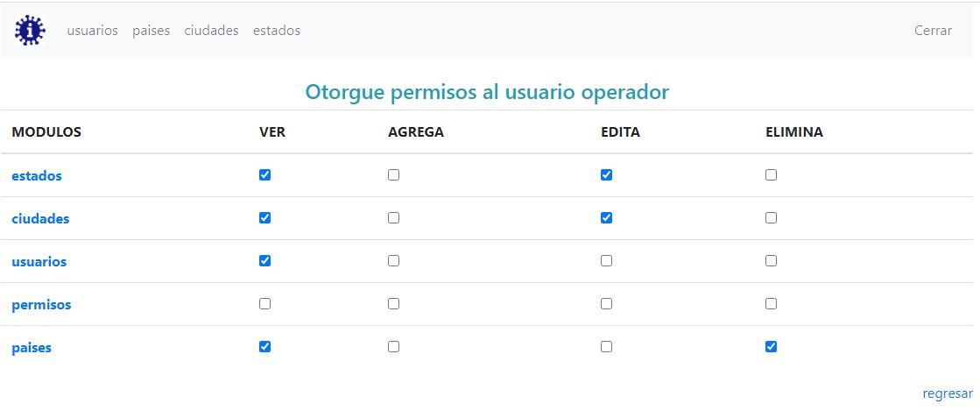980x418 pixels.
Task: Select the permisos module link
Action: coord(41,305)
